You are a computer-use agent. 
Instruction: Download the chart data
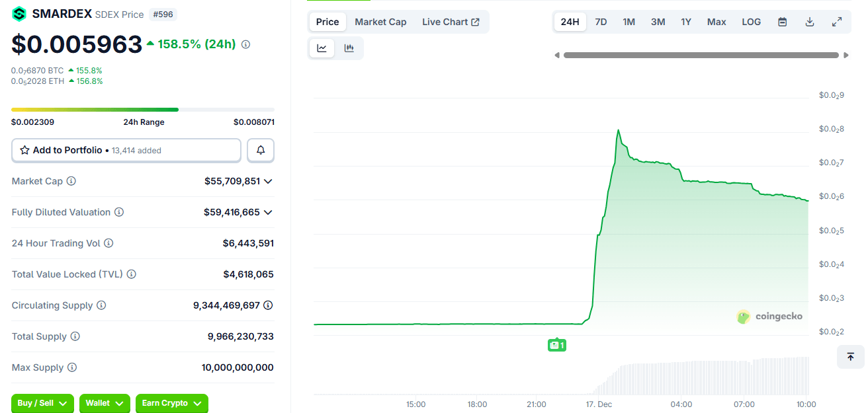point(810,22)
